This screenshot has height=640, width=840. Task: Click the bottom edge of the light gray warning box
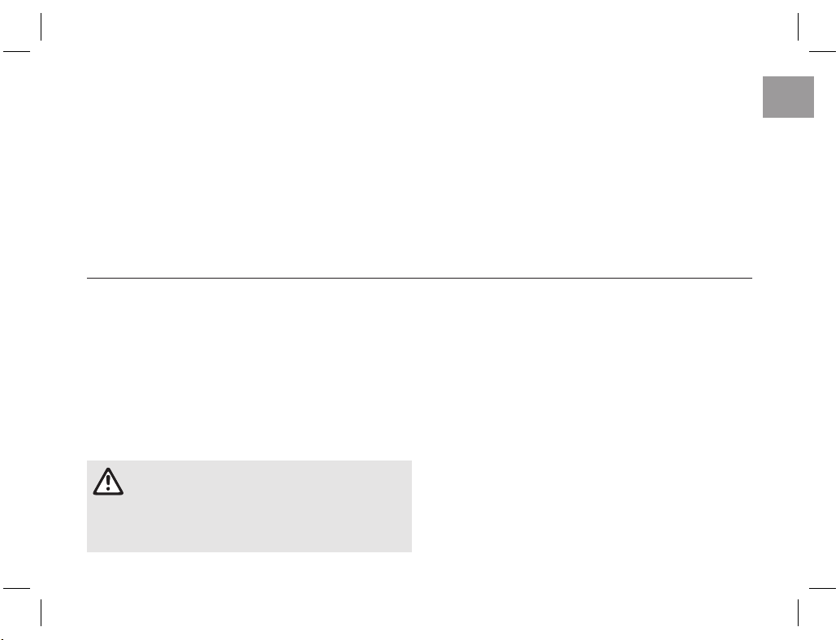click(249, 551)
